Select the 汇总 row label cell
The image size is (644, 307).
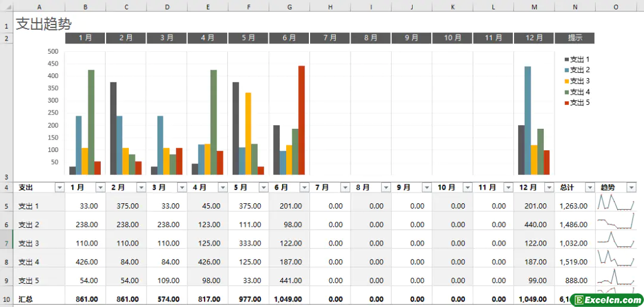coord(39,296)
